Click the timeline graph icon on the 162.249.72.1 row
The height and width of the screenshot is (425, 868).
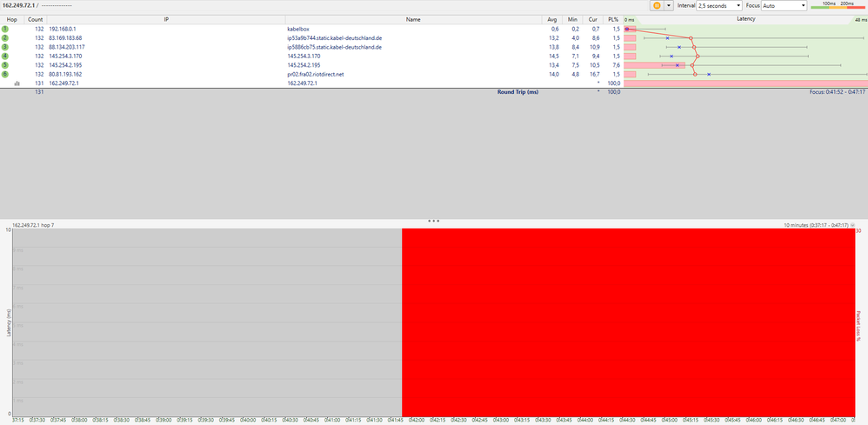coord(17,83)
